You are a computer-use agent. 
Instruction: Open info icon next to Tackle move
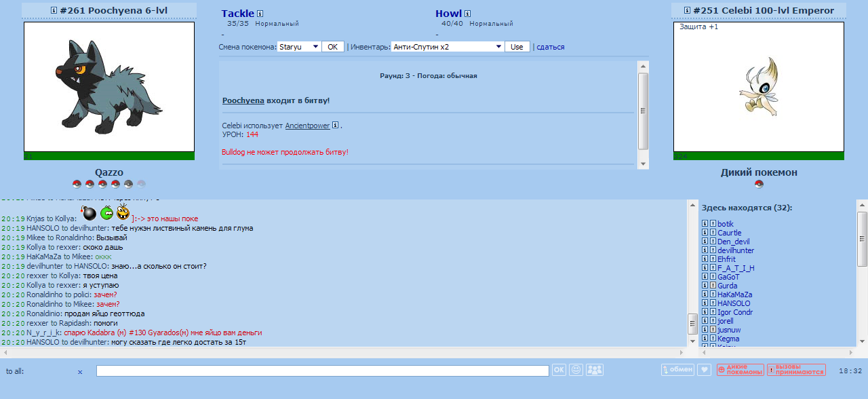tap(260, 14)
